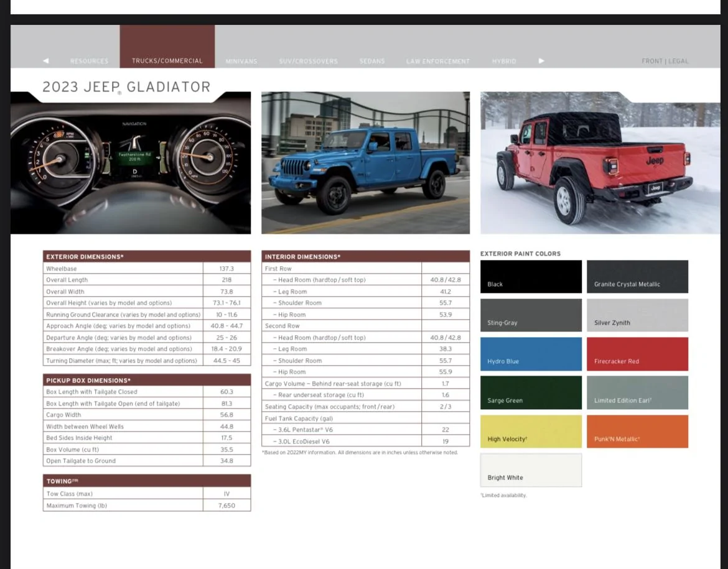728x569 pixels.
Task: Click the Towing table header
Action: 147,481
